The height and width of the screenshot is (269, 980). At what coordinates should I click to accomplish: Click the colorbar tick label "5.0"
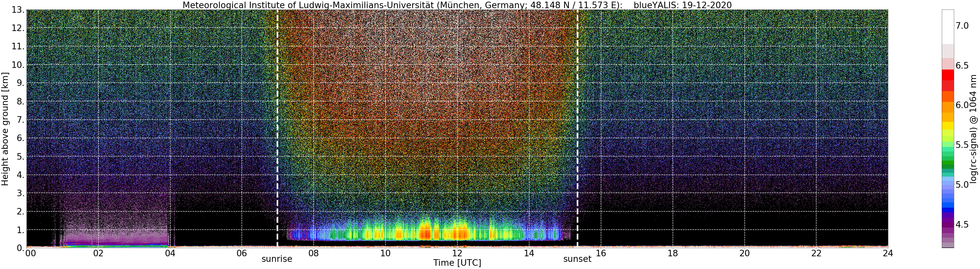[x=962, y=184]
